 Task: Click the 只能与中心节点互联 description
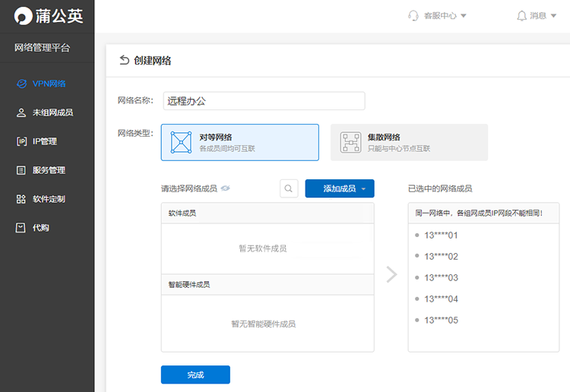tap(399, 149)
